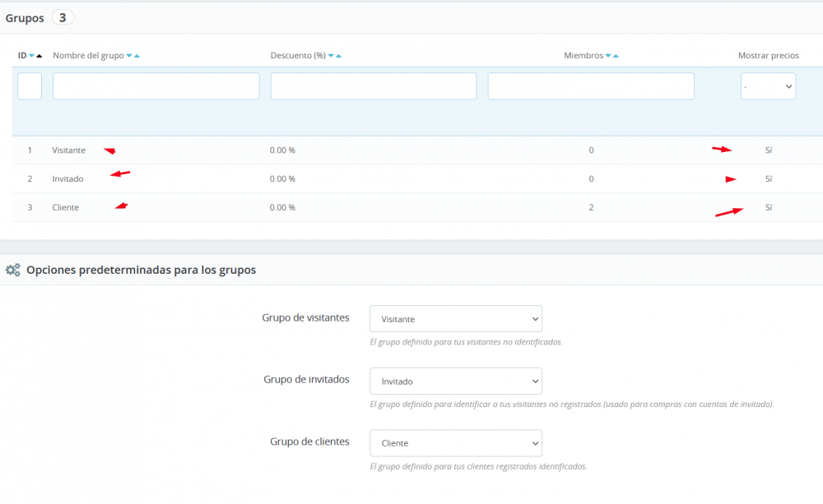Click 0.00 % discount in Invitado row
The height and width of the screenshot is (504, 823).
point(282,179)
